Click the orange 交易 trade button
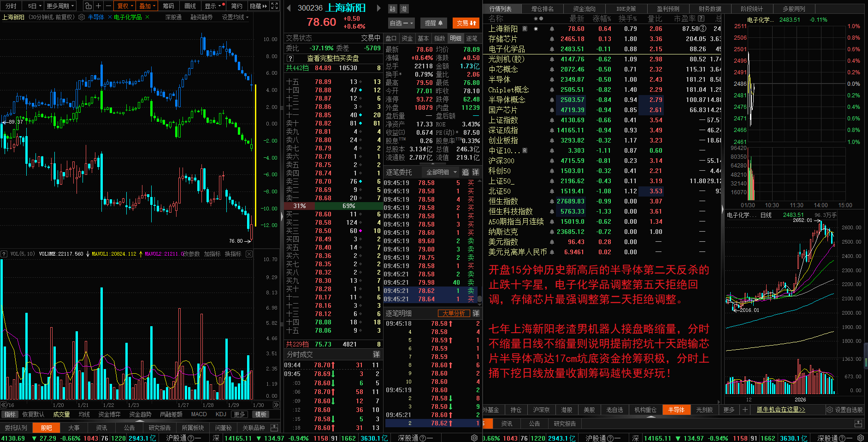Image resolution: width=868 pixels, height=442 pixels. coord(466,23)
